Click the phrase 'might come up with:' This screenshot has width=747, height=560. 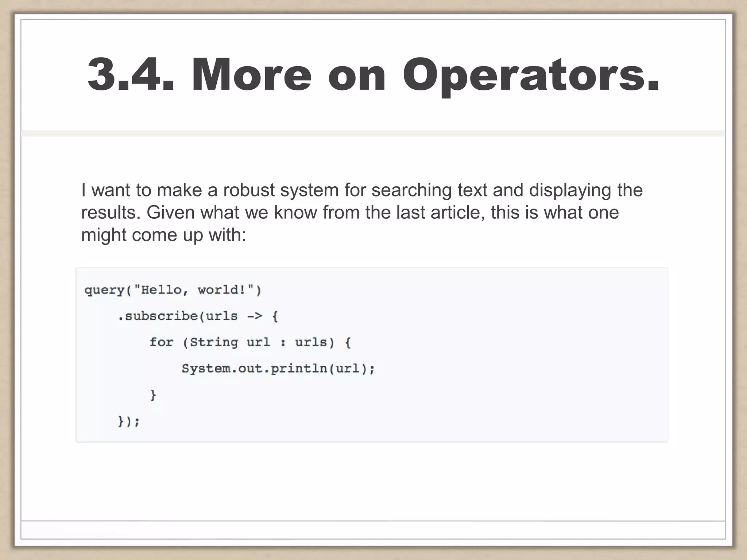(x=163, y=235)
